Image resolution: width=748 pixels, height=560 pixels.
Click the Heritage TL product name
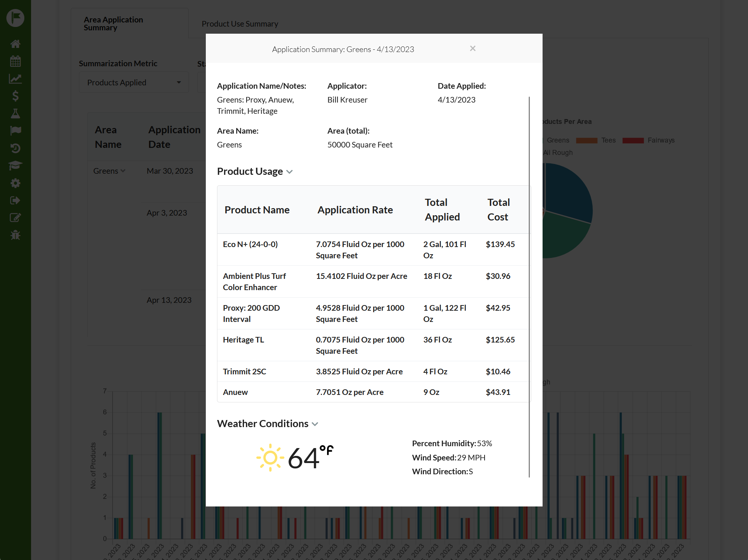point(244,340)
